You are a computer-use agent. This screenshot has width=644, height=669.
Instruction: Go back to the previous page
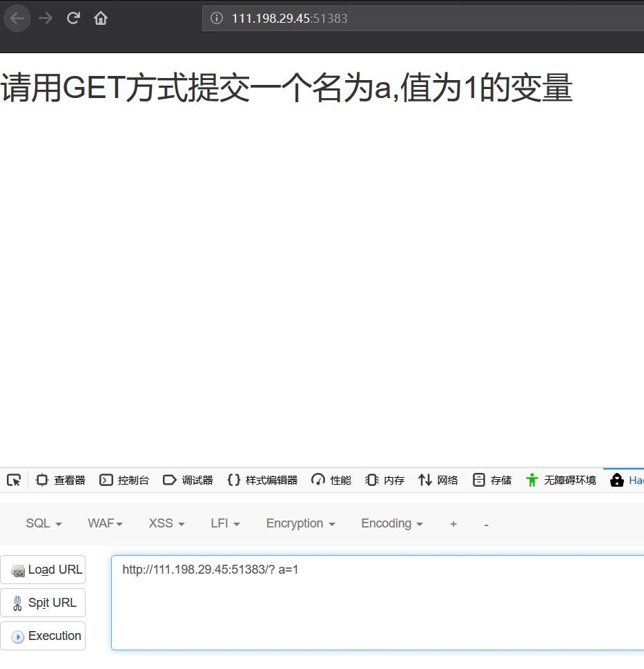[x=17, y=19]
